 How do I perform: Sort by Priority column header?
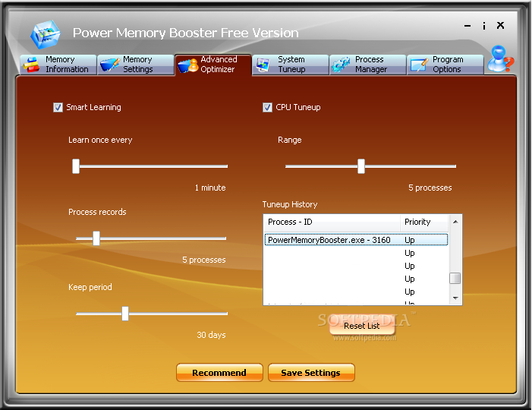coord(424,222)
